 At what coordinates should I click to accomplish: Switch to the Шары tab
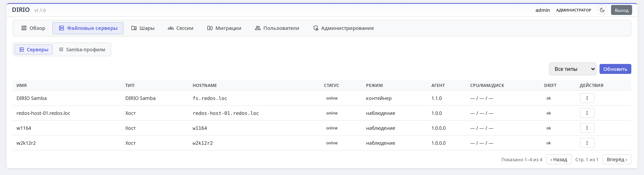tap(143, 28)
